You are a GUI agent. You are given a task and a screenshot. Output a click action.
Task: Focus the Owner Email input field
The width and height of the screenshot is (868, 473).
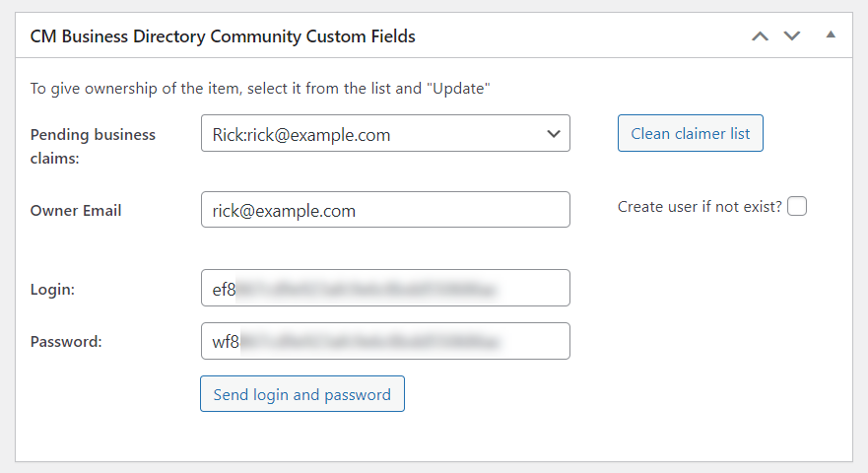point(385,210)
